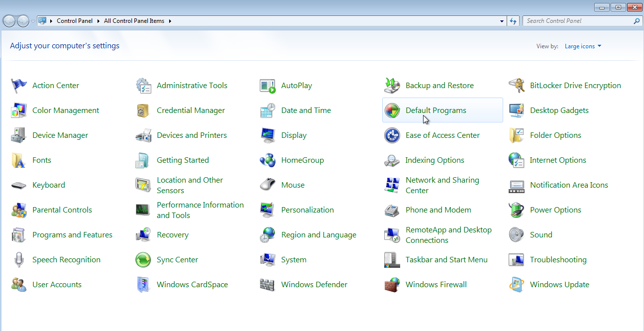The height and width of the screenshot is (331, 644).
Task: Open the Personalization link
Action: (x=308, y=210)
